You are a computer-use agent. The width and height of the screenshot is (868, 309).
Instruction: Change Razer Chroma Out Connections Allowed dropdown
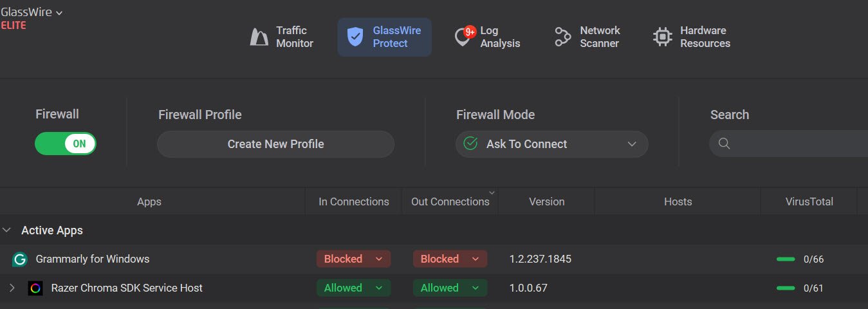pyautogui.click(x=450, y=288)
